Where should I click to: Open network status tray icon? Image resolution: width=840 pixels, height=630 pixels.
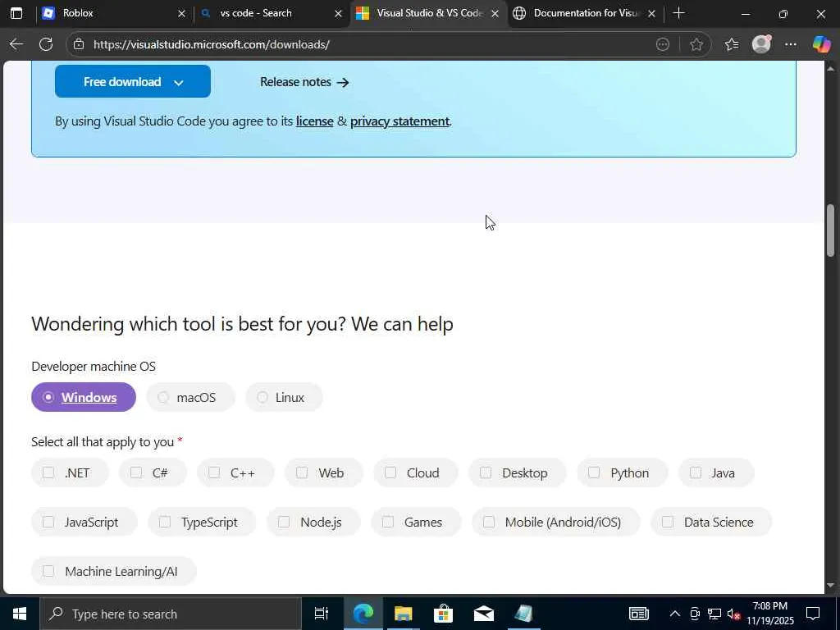point(714,614)
